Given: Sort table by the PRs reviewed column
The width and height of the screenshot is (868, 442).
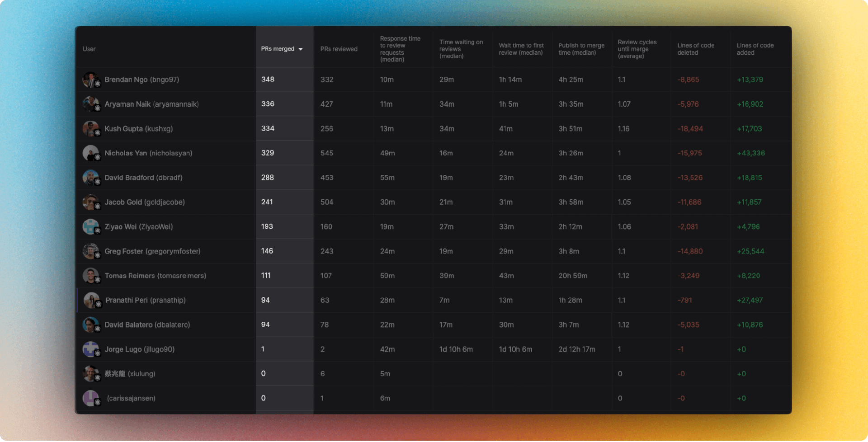Looking at the screenshot, I should coord(339,49).
